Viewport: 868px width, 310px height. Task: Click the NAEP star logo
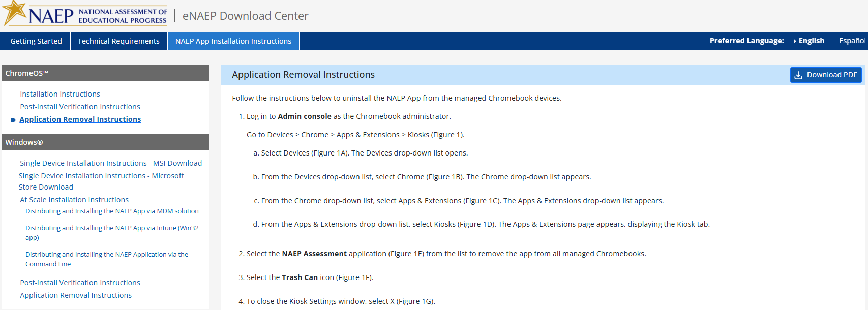[x=15, y=13]
